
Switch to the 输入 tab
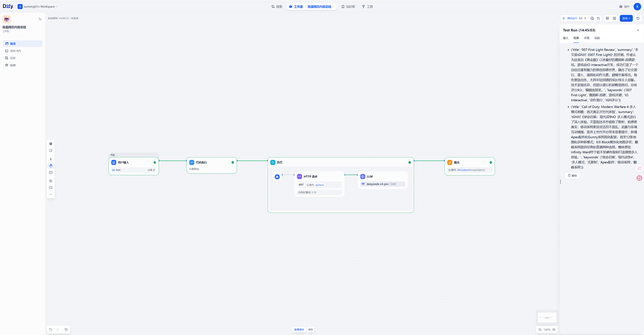[566, 38]
